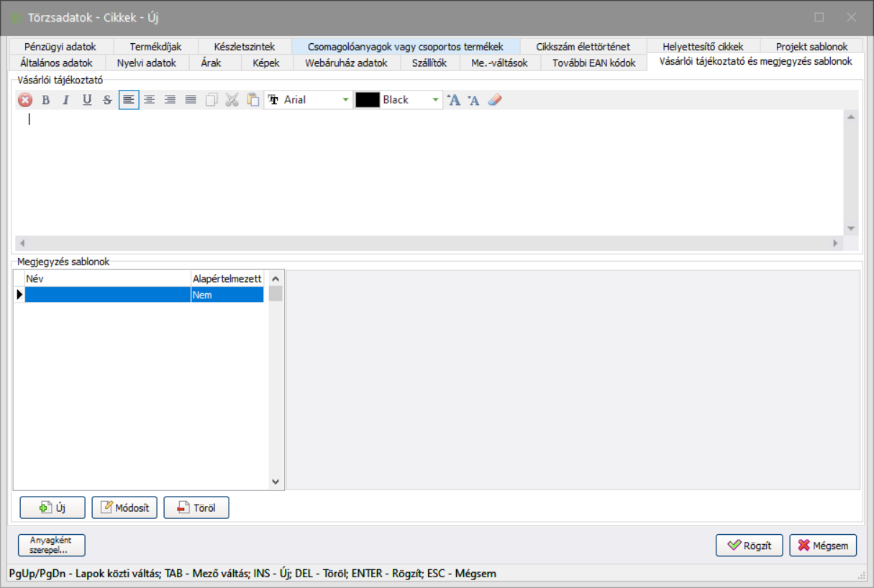Viewport: 874px width, 588px height.
Task: Click the black color swatch
Action: (368, 101)
